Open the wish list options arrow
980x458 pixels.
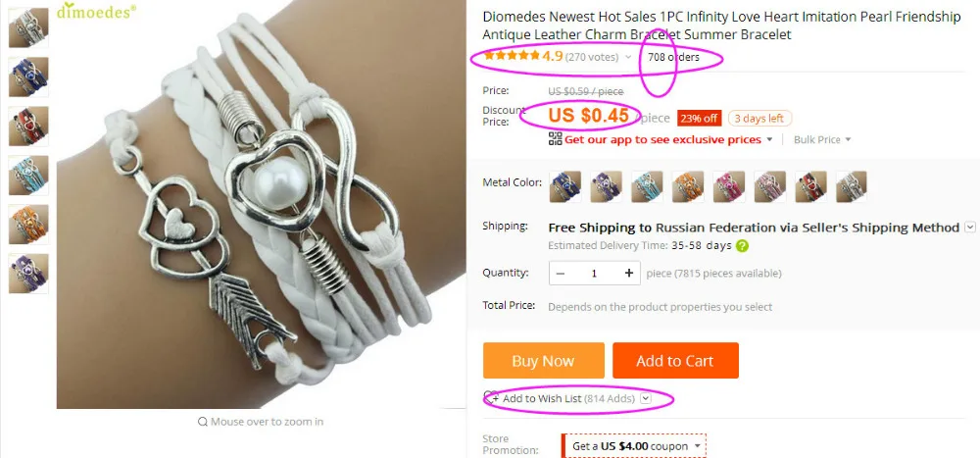coord(646,398)
